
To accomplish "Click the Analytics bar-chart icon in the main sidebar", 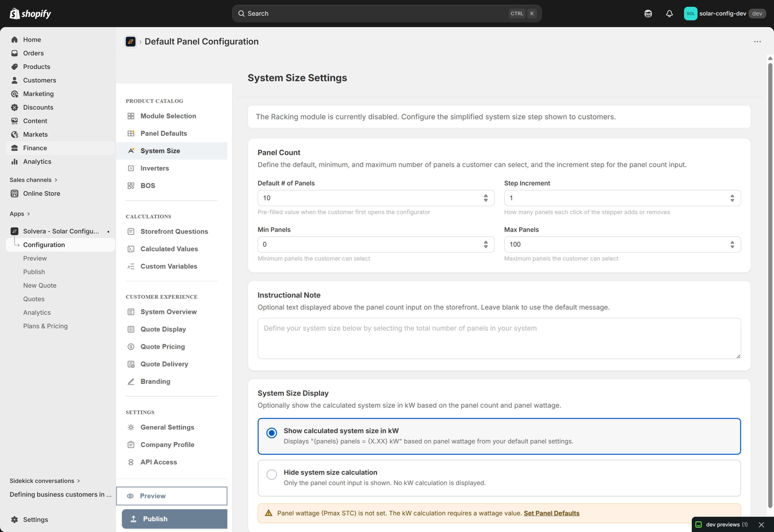I will (15, 162).
